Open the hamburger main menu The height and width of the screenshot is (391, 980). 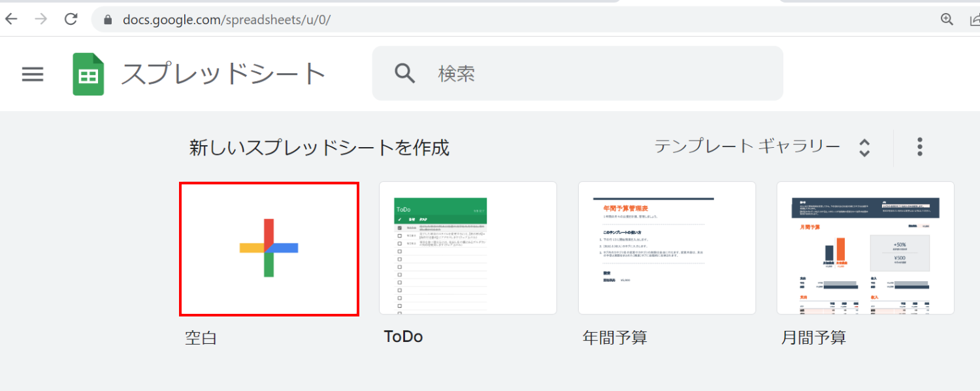point(33,74)
